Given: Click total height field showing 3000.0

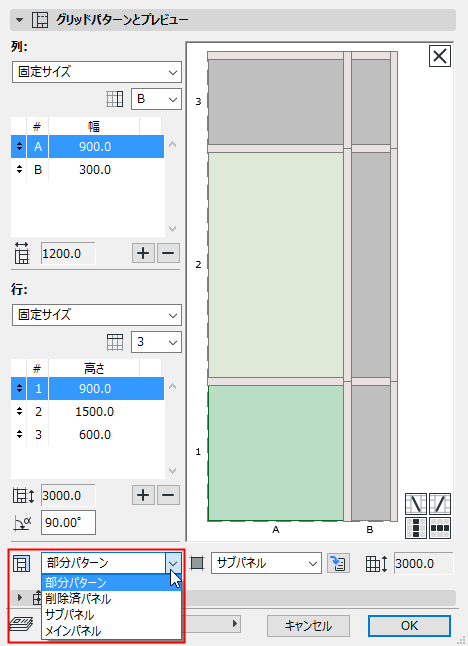Looking at the screenshot, I should [68, 495].
